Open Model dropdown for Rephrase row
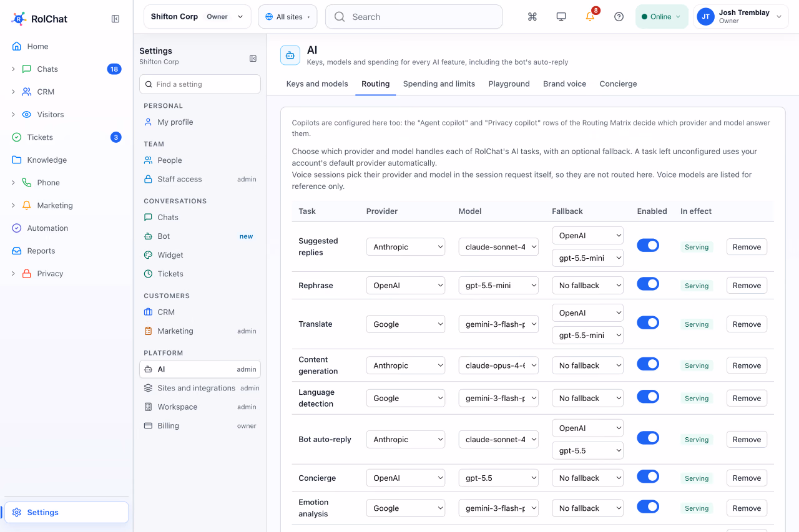Viewport: 799px width, 532px height. point(499,286)
